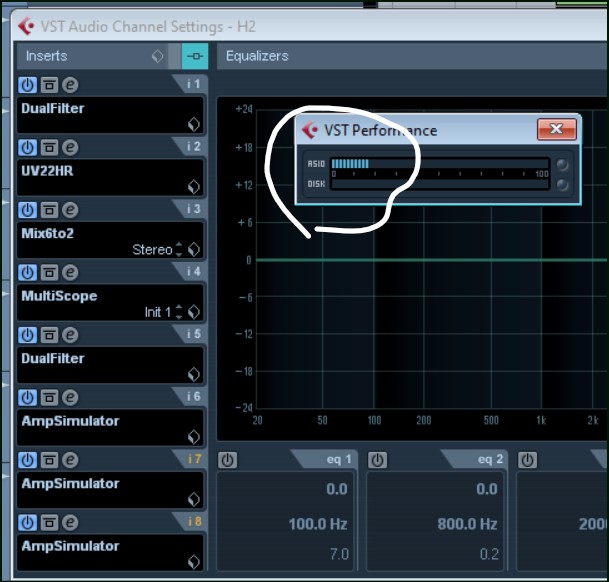Open preset browser for i4 MultiScope

(194, 312)
